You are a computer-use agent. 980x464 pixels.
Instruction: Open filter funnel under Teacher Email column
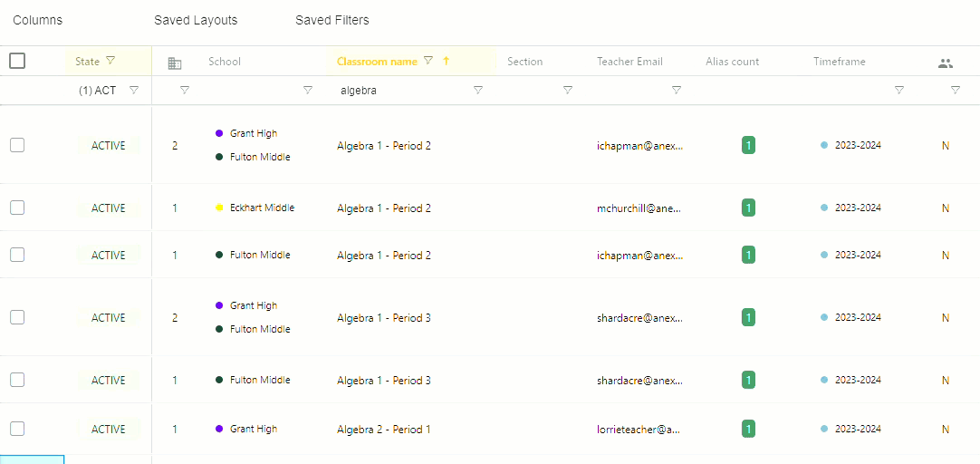click(x=677, y=90)
